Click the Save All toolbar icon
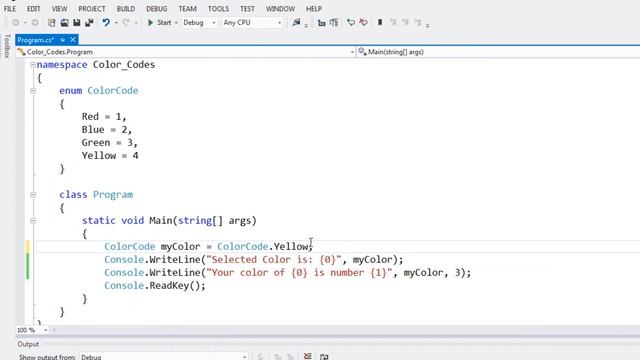The image size is (640, 360). point(89,23)
